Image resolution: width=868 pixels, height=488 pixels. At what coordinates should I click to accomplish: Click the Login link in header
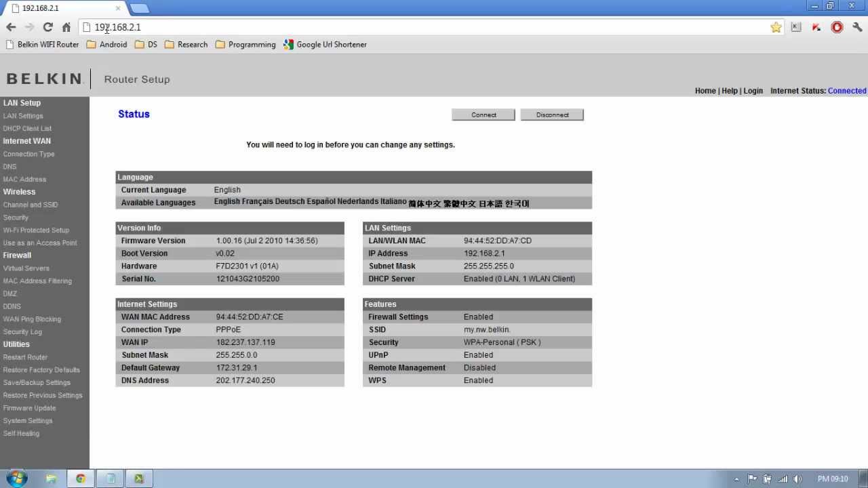(x=753, y=91)
